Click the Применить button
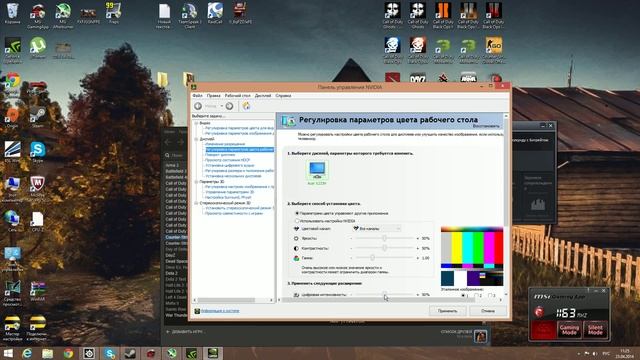Screen dimensions: 640x360 pyautogui.click(x=447, y=311)
